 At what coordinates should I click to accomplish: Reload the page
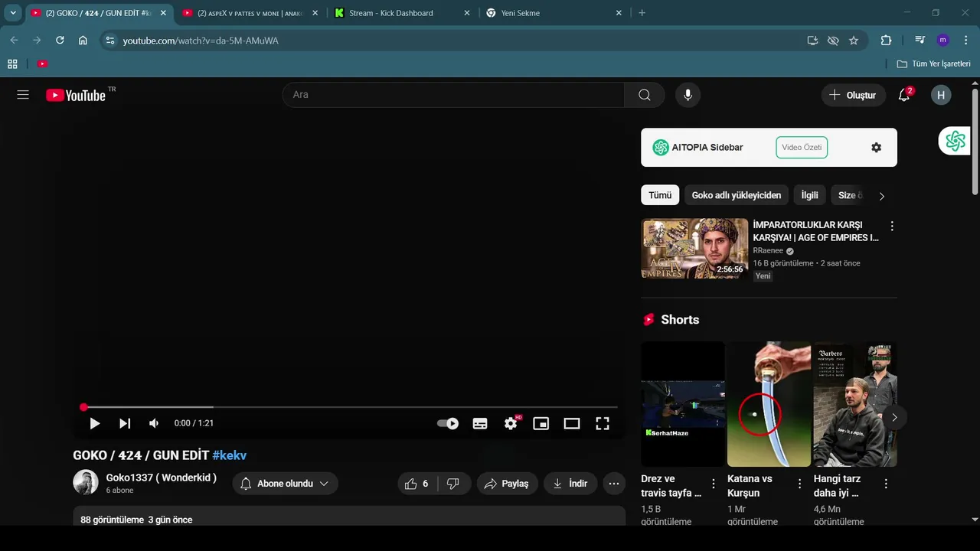coord(60,40)
